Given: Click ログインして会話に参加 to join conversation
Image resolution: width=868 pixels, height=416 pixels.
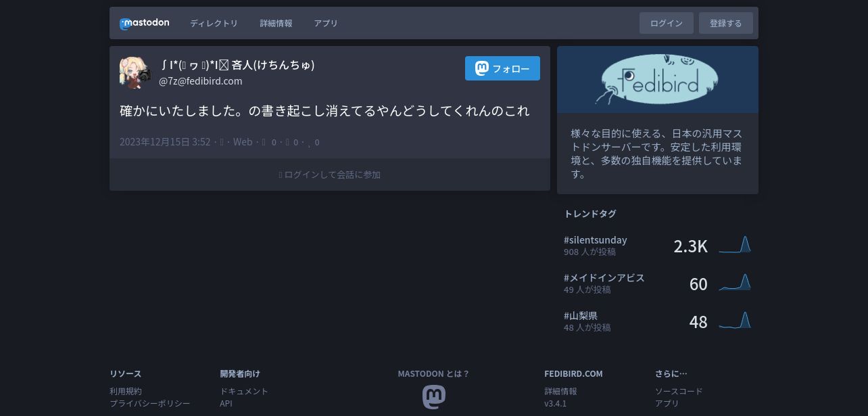Looking at the screenshot, I should 330,175.
